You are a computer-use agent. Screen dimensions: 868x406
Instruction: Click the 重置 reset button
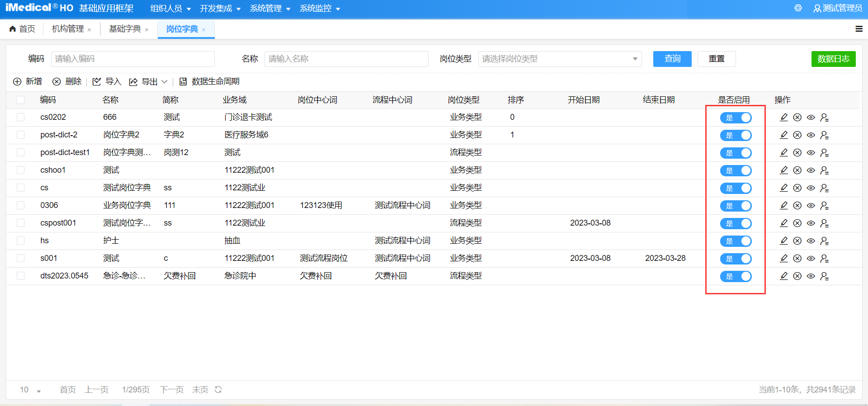pos(717,59)
